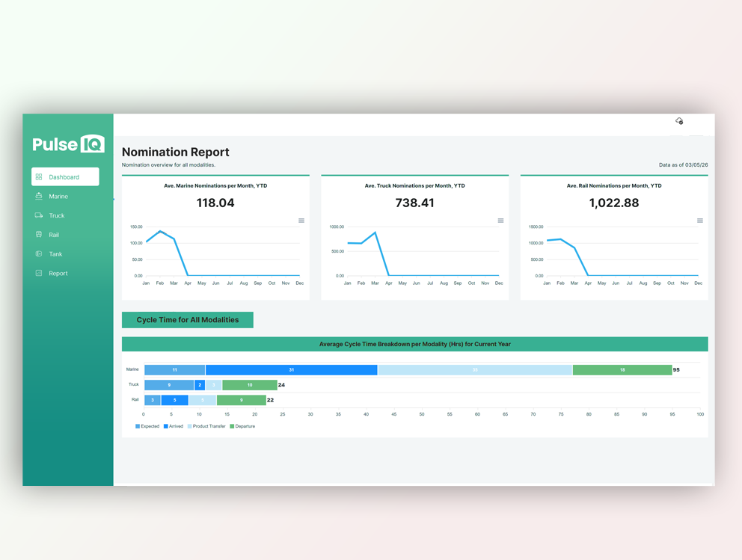The width and height of the screenshot is (742, 560).
Task: Click 'Ave. Rail Nominations per Month, YTD' title
Action: 614,186
